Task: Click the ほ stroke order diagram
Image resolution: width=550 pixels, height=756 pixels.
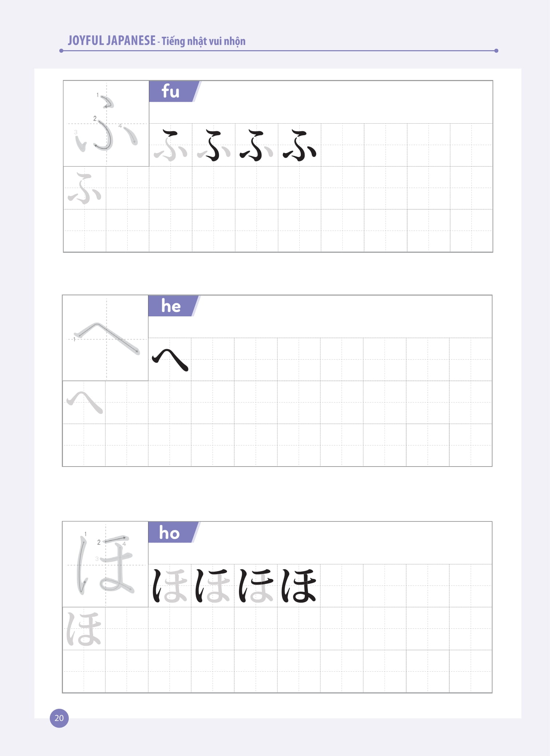Action: pos(105,564)
